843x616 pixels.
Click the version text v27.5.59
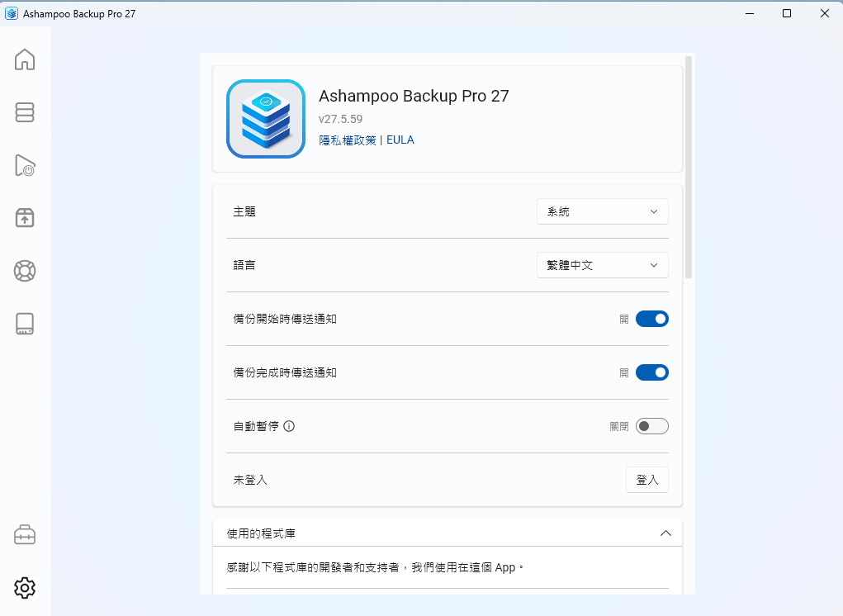[x=341, y=119]
